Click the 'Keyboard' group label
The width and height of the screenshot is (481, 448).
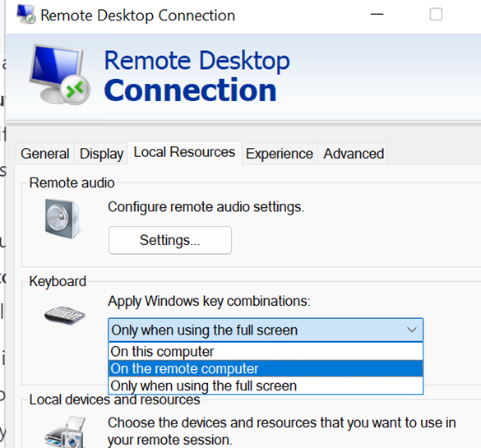(x=58, y=281)
